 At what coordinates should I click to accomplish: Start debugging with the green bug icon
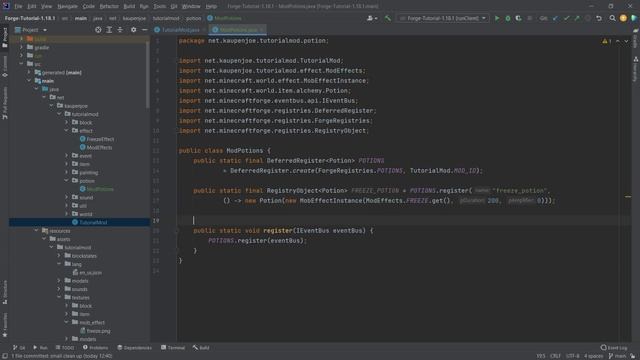tap(508, 18)
